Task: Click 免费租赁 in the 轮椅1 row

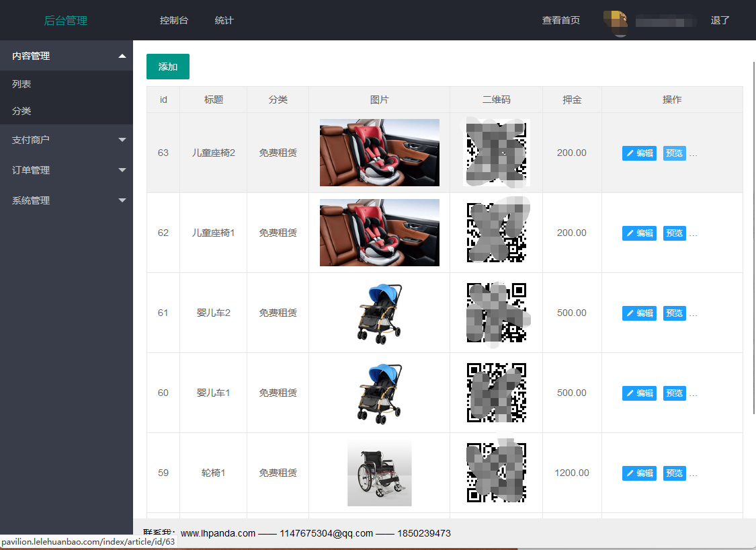Action: coord(278,473)
